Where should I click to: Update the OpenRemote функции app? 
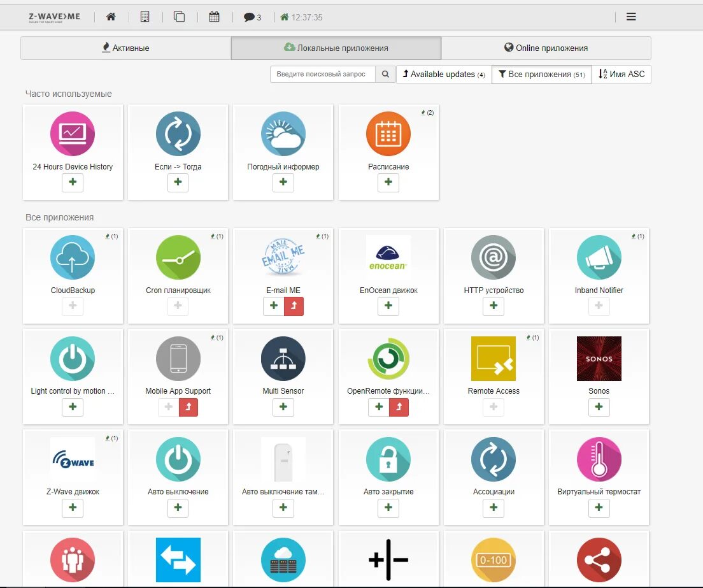(399, 407)
